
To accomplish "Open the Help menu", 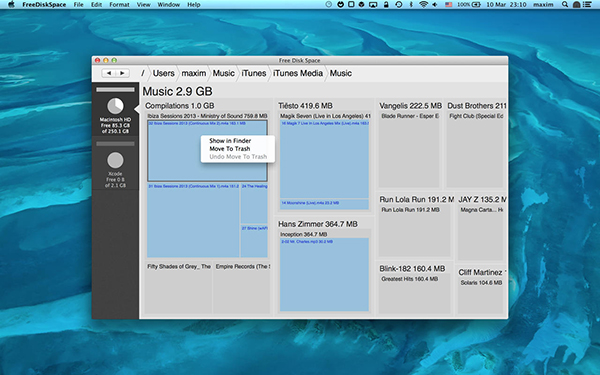I will click(194, 5).
